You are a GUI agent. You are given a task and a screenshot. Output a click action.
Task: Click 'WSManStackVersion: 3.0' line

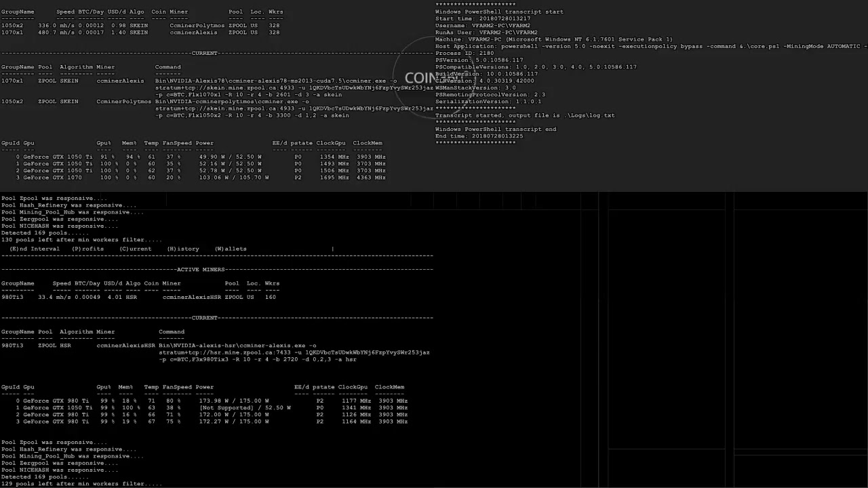(475, 87)
